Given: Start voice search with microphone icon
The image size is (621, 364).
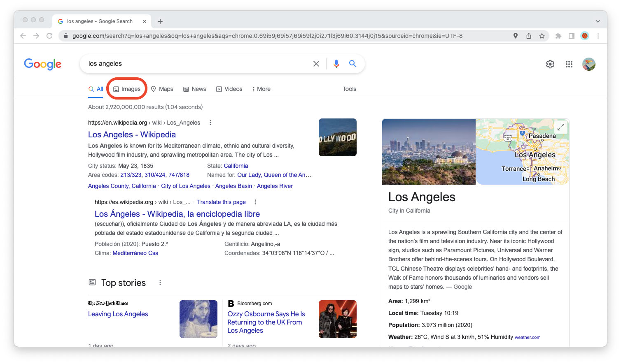Looking at the screenshot, I should pyautogui.click(x=336, y=64).
